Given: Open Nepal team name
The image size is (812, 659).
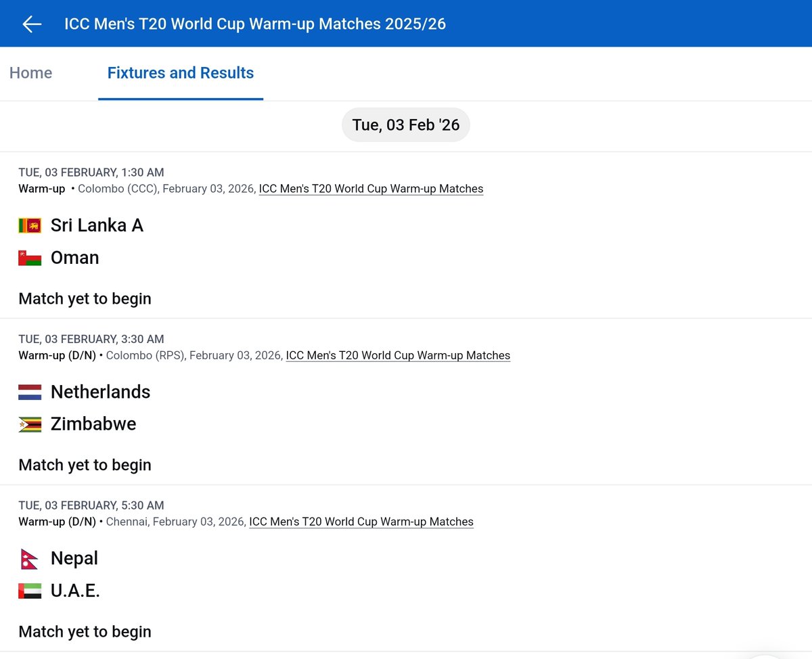Looking at the screenshot, I should coord(74,558).
